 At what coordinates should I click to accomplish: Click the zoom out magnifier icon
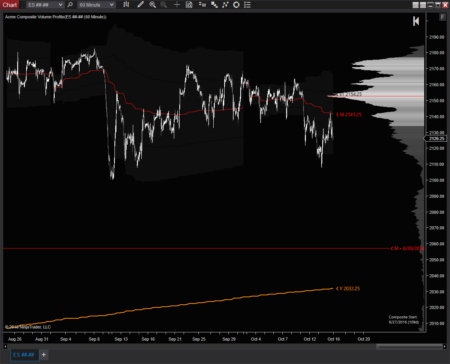tap(164, 5)
